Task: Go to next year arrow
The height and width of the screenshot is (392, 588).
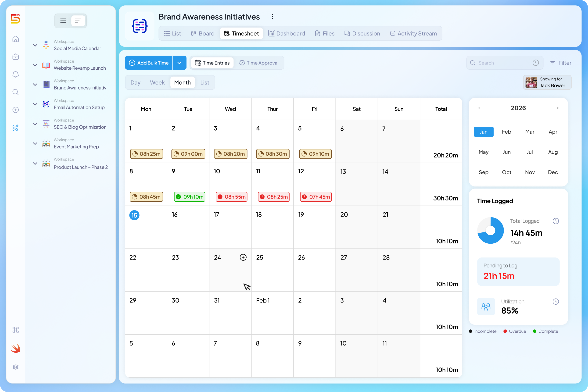Action: (x=557, y=108)
